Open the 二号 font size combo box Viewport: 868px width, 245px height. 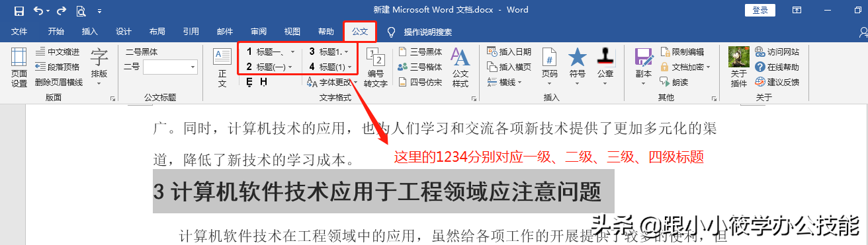(x=170, y=67)
